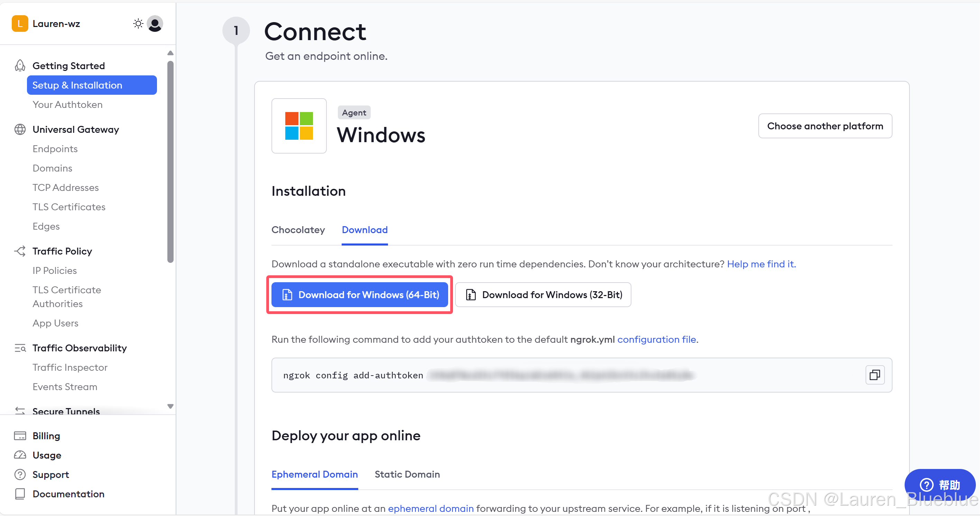Image resolution: width=980 pixels, height=516 pixels.
Task: Download for Windows (64-Bit)
Action: click(360, 295)
